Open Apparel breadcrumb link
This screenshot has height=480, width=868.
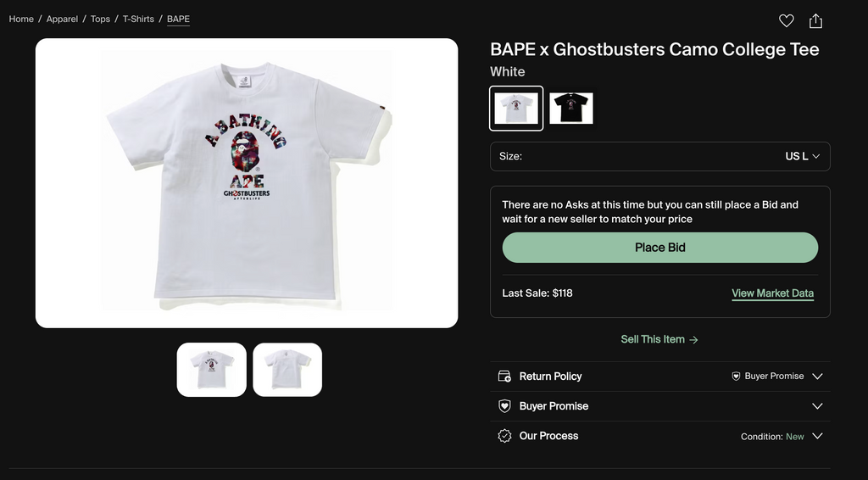[62, 19]
